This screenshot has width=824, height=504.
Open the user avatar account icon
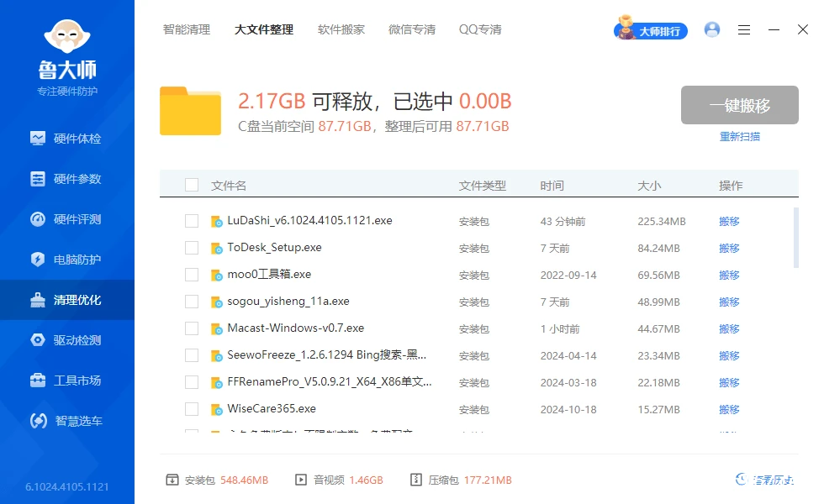(712, 29)
